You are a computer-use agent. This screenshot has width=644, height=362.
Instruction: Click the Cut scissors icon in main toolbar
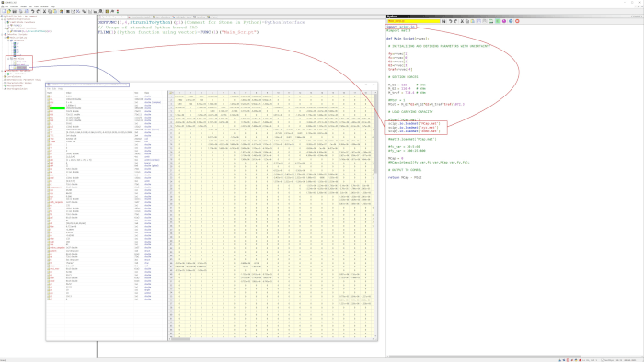tap(44, 11)
